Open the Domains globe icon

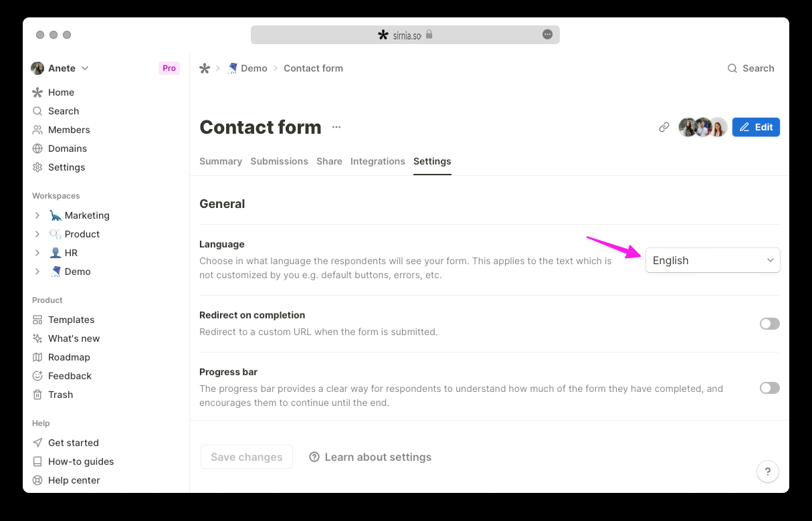[37, 148]
